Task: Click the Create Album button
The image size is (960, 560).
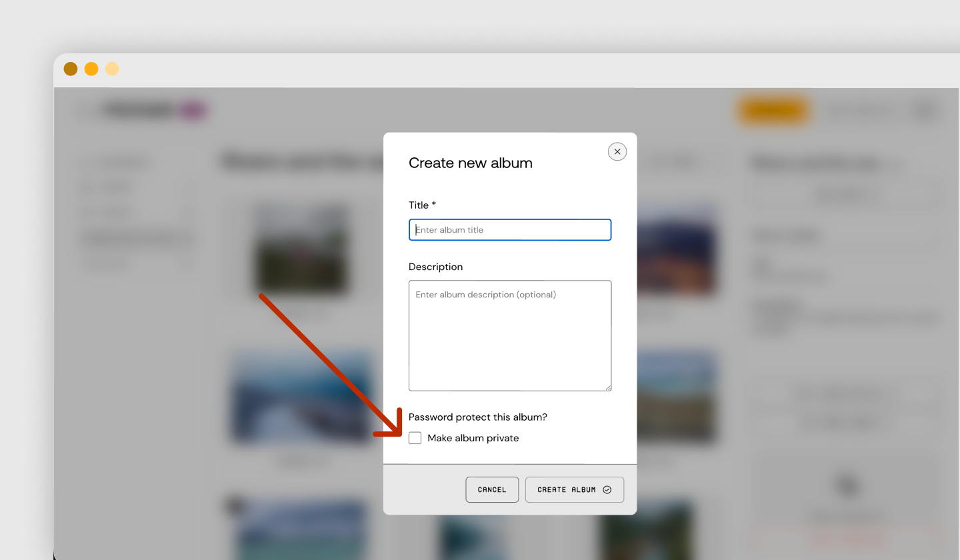Action: [575, 489]
